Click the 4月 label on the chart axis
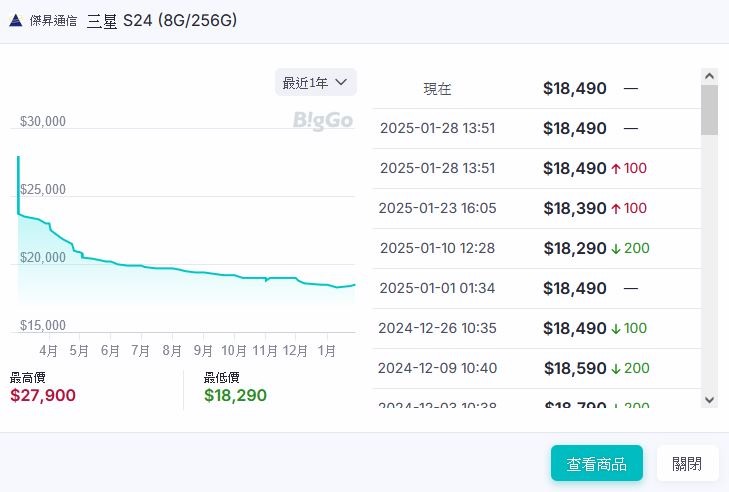Viewport: 729px width, 492px height. point(48,351)
